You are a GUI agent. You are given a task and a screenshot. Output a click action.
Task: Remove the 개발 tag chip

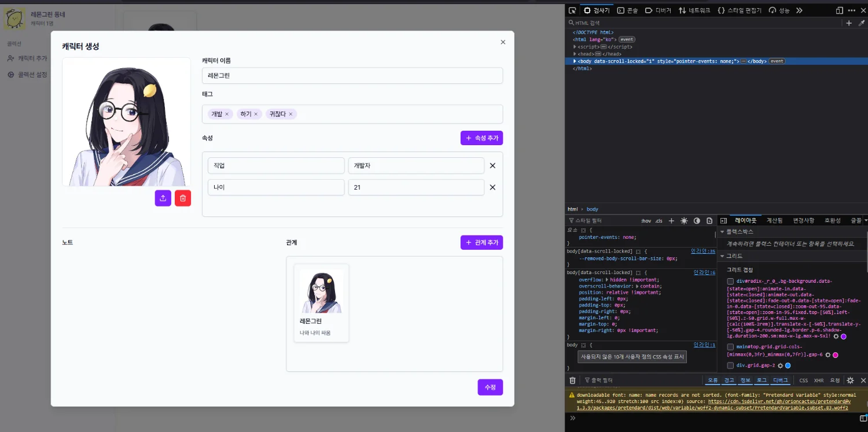227,115
